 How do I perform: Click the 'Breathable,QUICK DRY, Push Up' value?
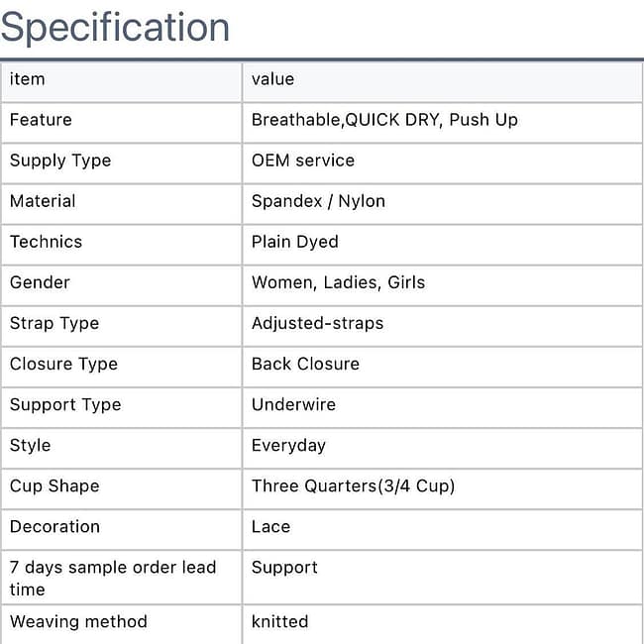coord(384,120)
